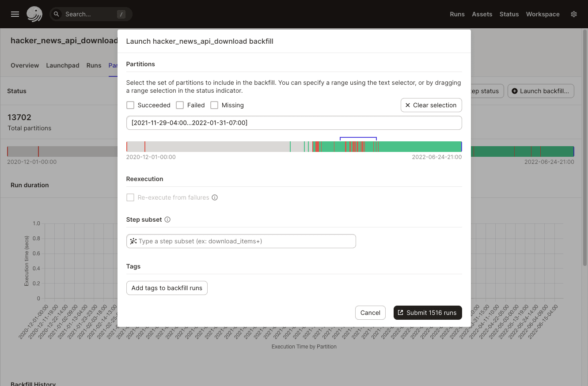Select the Missing partitions checkbox
The image size is (588, 386).
point(214,105)
